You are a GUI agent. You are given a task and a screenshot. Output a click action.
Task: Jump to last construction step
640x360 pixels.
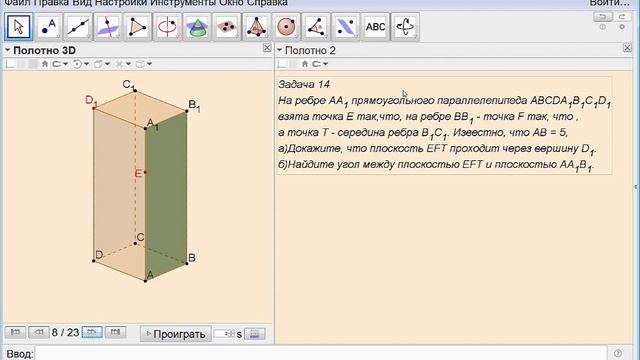116,333
